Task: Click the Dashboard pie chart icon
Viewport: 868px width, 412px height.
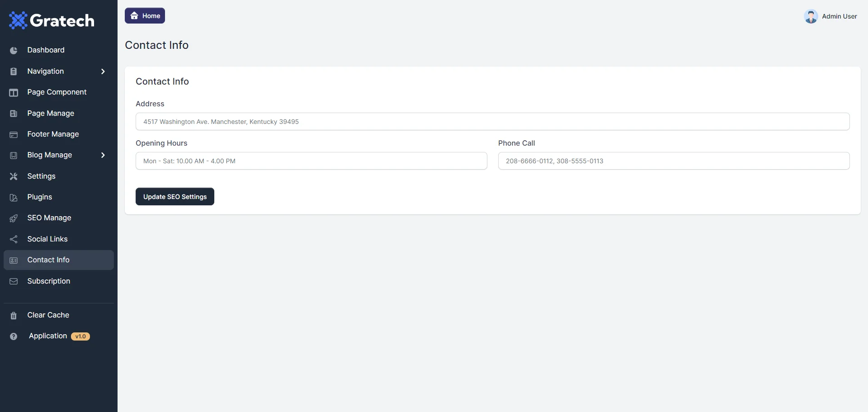Action: [x=14, y=50]
